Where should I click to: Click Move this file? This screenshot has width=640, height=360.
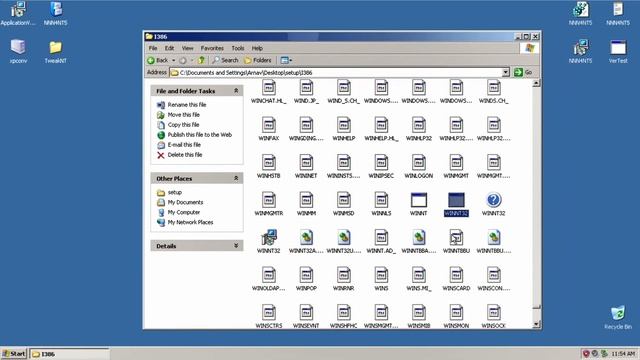(184, 115)
